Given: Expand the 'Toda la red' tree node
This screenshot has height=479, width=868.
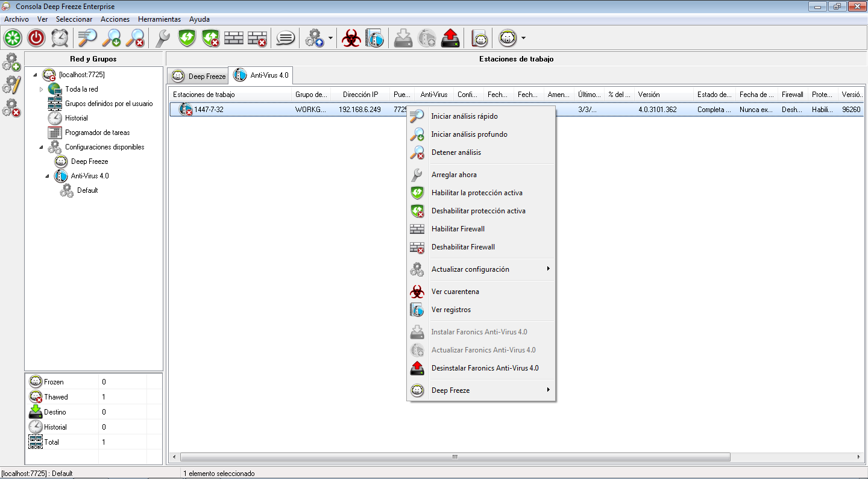Looking at the screenshot, I should (x=41, y=89).
